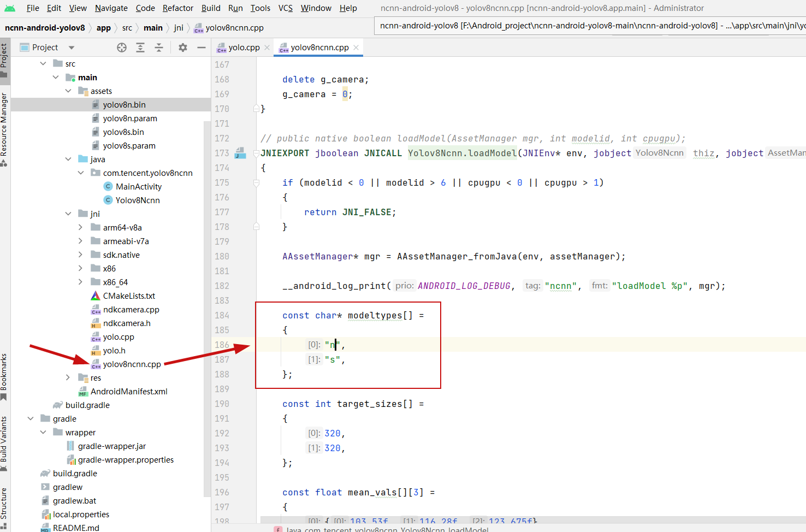This screenshot has width=806, height=532.
Task: Click the Project tree vertical scrollbar
Action: pyautogui.click(x=207, y=309)
